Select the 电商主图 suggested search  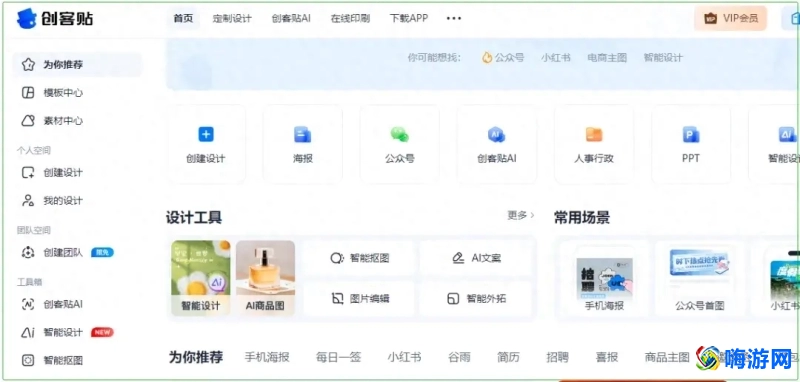point(607,58)
